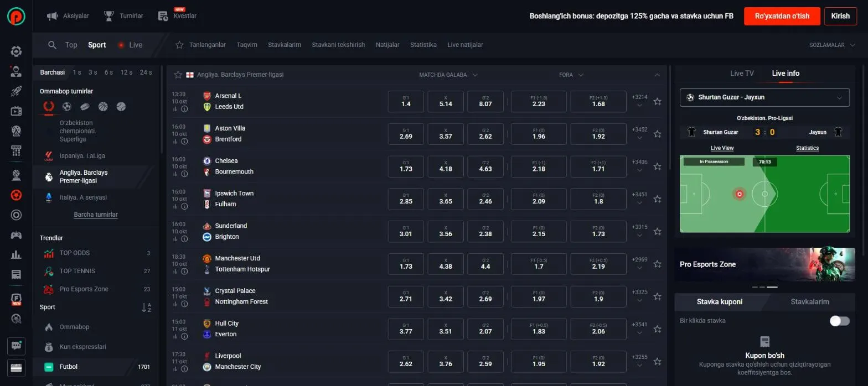The height and width of the screenshot is (386, 868).
Task: Open the casino chip icon in left sidebar
Action: point(16,52)
